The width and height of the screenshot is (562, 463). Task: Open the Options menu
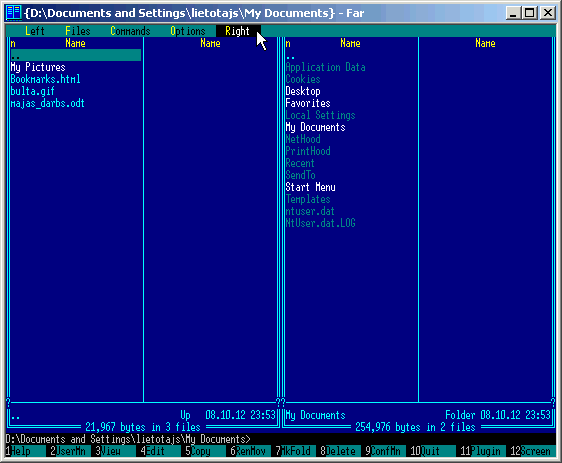coord(188,31)
